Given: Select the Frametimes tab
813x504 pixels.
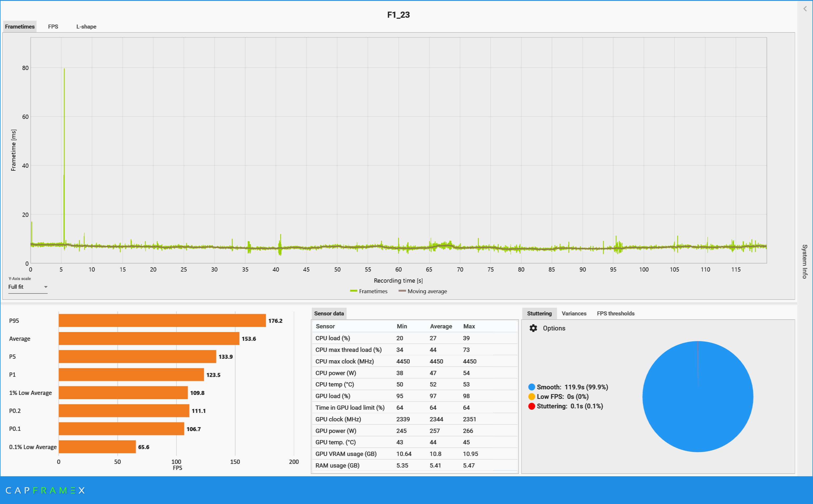Looking at the screenshot, I should click(20, 27).
